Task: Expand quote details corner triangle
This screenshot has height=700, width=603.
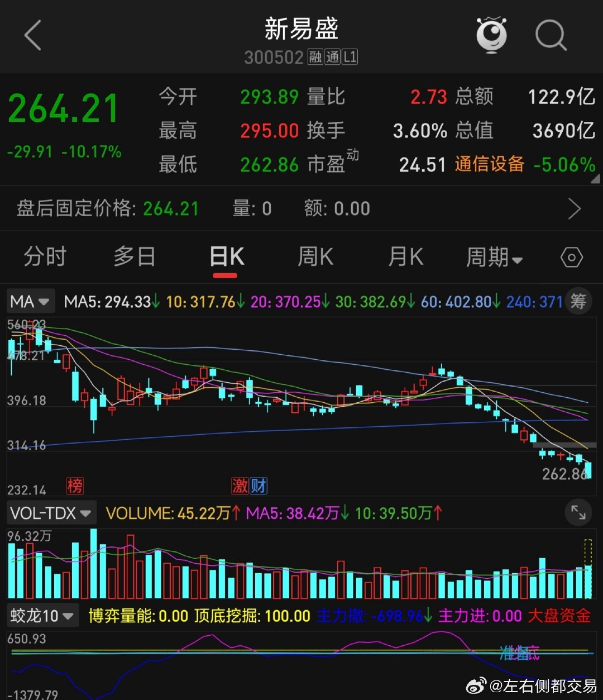Action: pos(595,179)
